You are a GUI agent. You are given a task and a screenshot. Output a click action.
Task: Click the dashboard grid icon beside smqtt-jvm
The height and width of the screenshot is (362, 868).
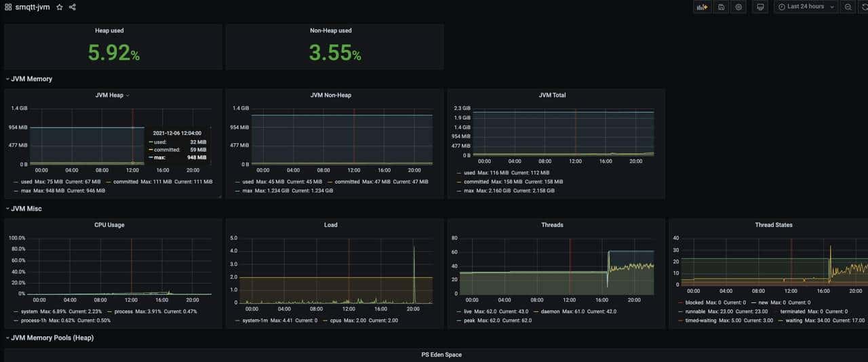(x=8, y=7)
